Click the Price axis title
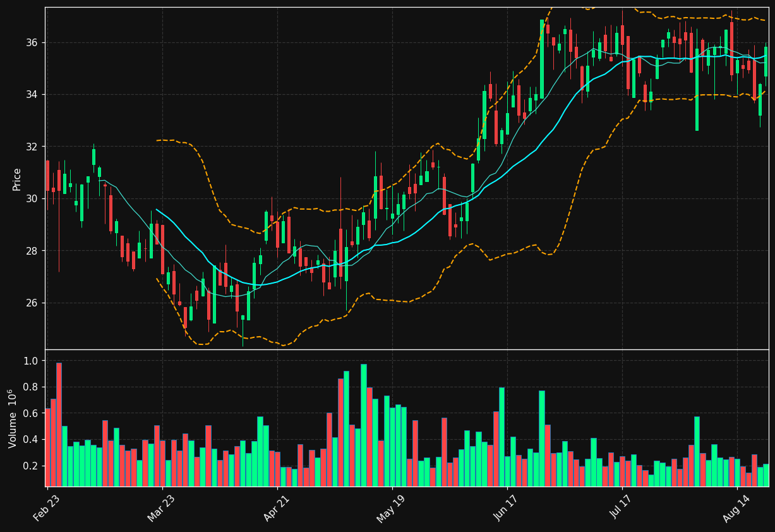The height and width of the screenshot is (532, 775). click(17, 179)
